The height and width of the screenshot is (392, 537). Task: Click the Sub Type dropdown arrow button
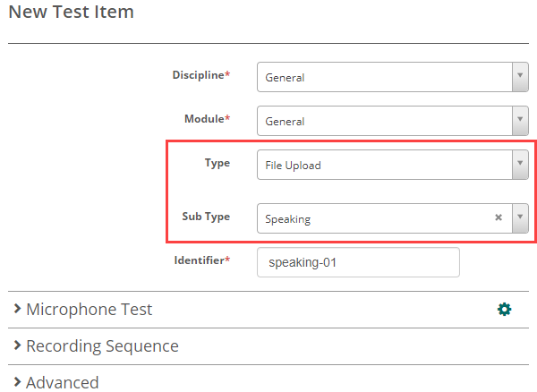coord(519,217)
